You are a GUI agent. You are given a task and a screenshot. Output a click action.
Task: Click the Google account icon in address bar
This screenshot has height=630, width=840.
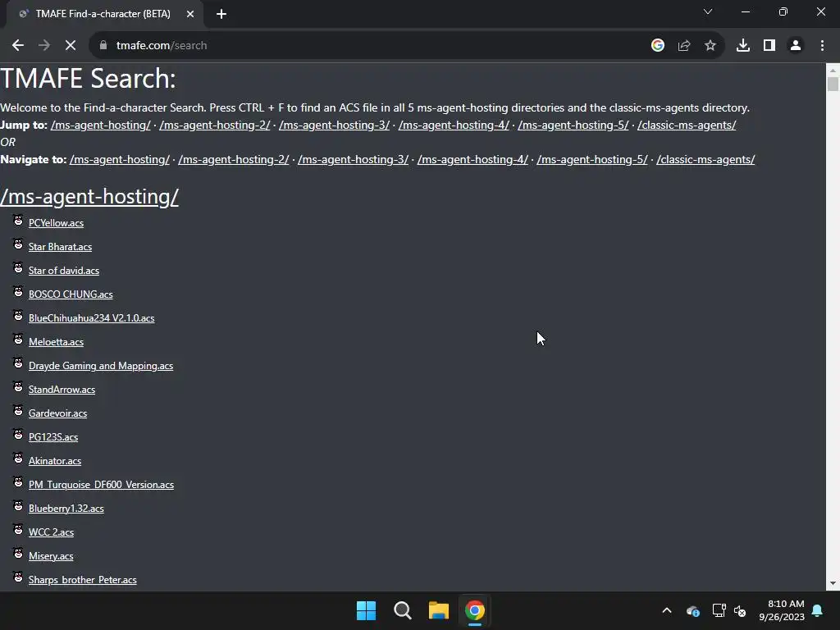(x=657, y=46)
